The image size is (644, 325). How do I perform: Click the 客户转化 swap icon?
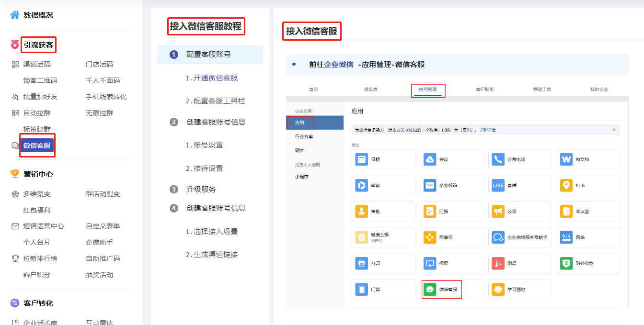(x=15, y=303)
